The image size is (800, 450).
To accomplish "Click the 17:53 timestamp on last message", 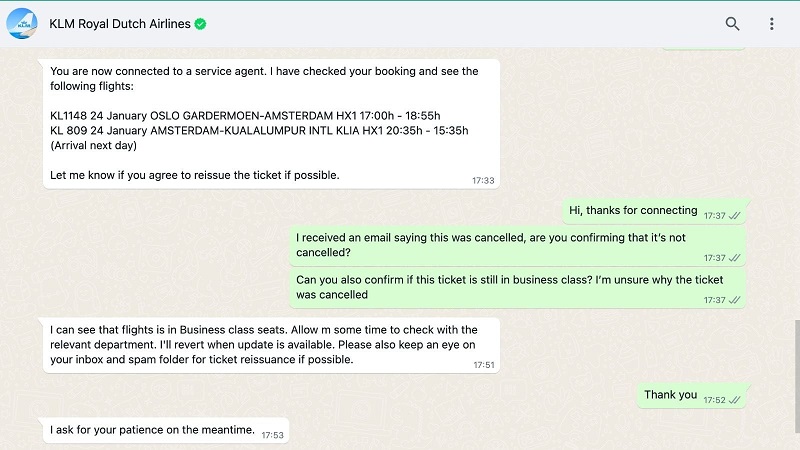I will coord(273,435).
